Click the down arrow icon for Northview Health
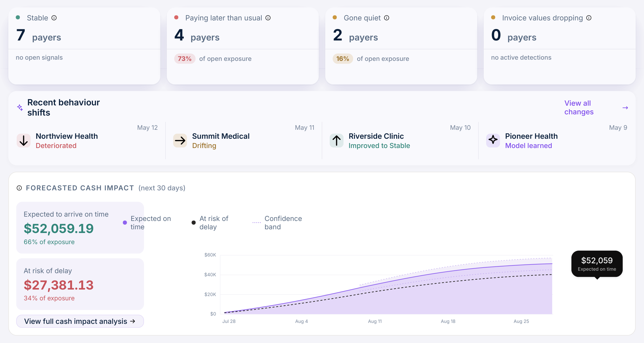The width and height of the screenshot is (644, 343). [23, 141]
